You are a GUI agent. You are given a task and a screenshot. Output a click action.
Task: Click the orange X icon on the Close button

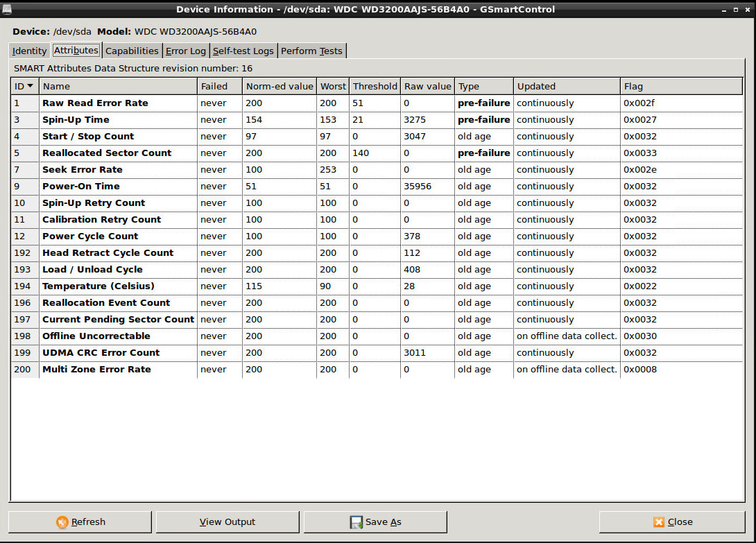coord(659,522)
